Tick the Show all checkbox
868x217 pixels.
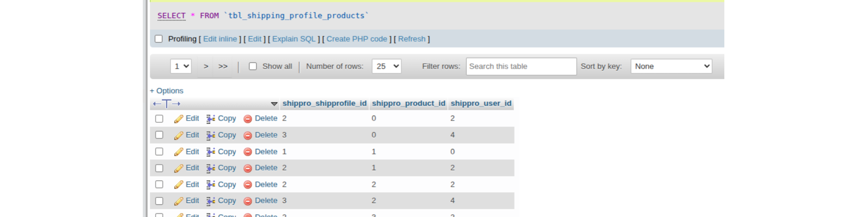253,66
